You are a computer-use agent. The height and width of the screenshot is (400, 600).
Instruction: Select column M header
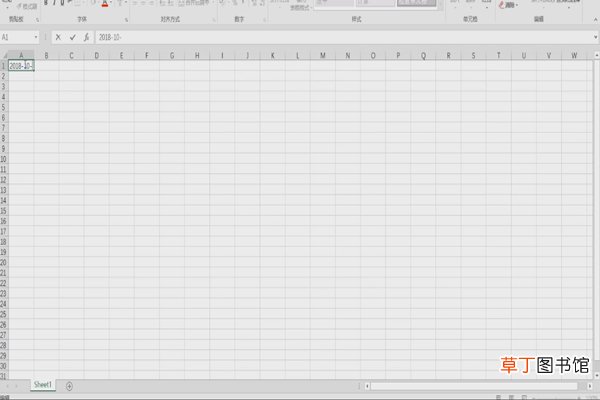tap(323, 56)
